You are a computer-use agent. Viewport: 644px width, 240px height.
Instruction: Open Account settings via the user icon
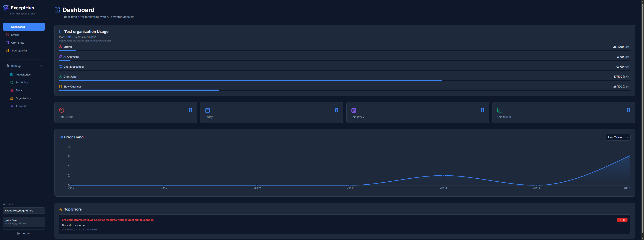pos(12,106)
